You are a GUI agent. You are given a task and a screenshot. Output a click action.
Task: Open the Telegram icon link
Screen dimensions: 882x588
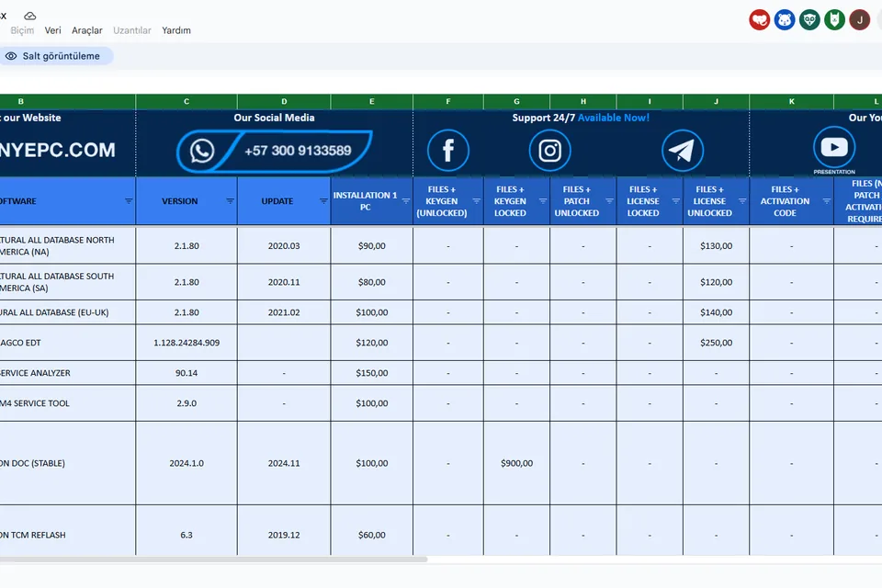coord(683,151)
